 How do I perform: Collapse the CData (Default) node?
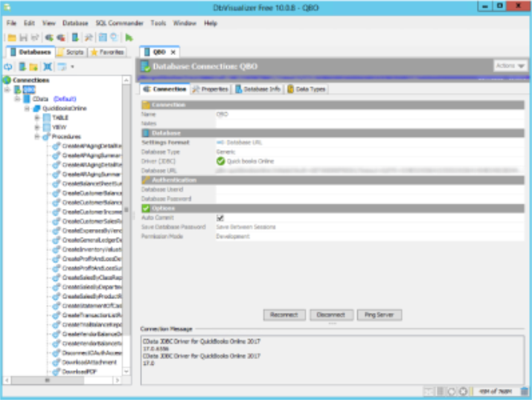tap(17, 99)
